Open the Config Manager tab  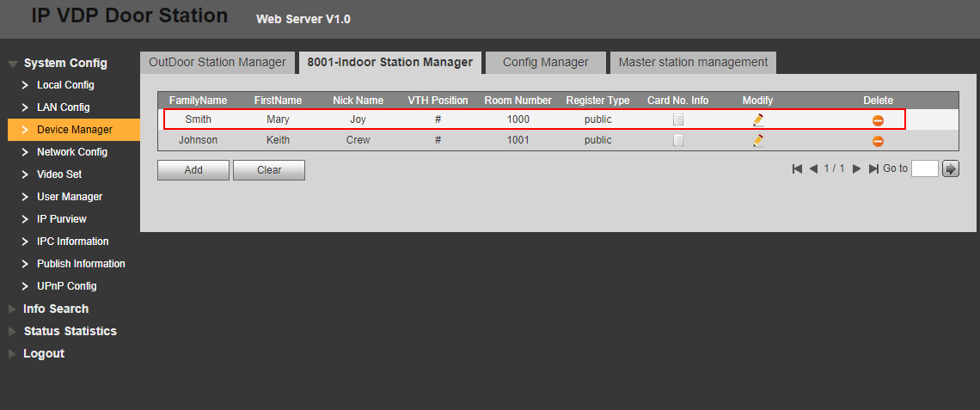coord(545,62)
